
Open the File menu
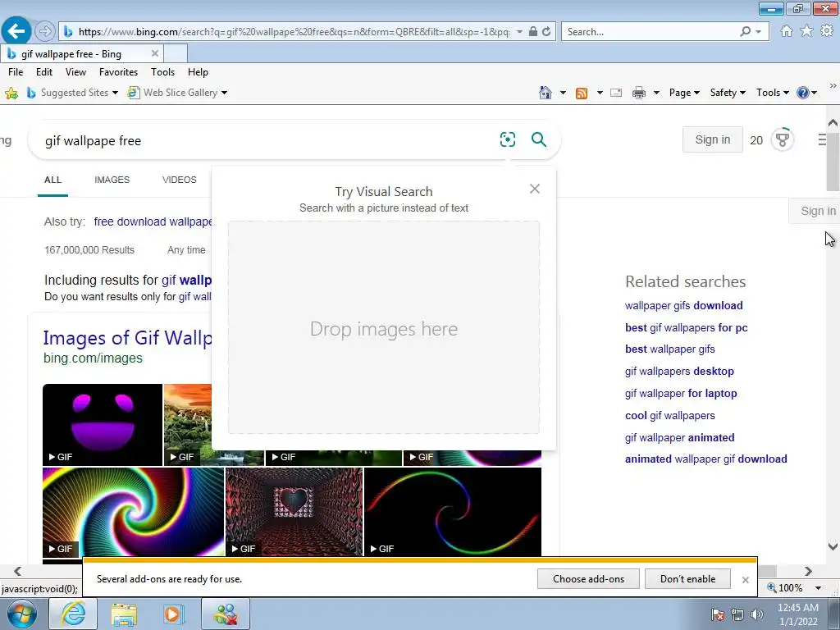16,72
